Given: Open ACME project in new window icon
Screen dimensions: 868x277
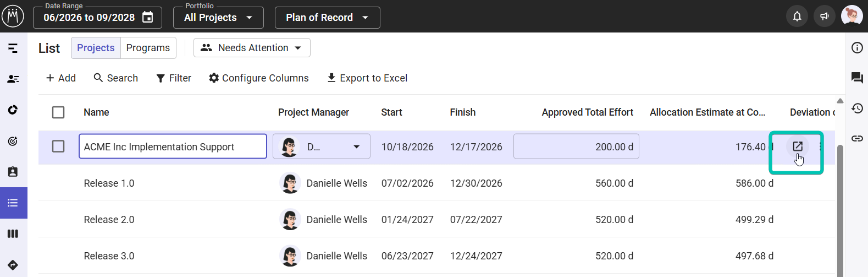Looking at the screenshot, I should pos(798,146).
